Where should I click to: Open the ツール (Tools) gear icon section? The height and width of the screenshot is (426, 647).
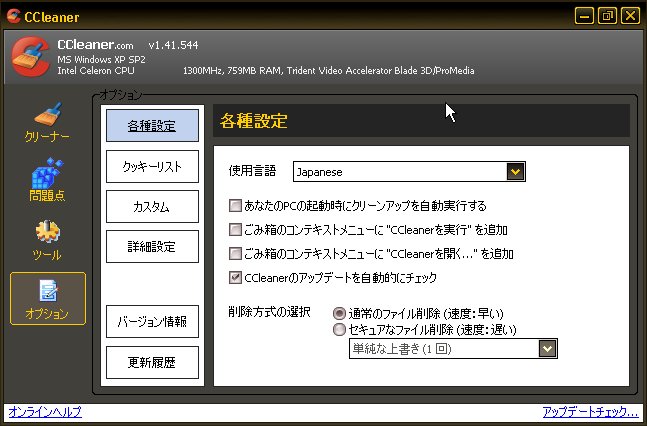[x=47, y=240]
